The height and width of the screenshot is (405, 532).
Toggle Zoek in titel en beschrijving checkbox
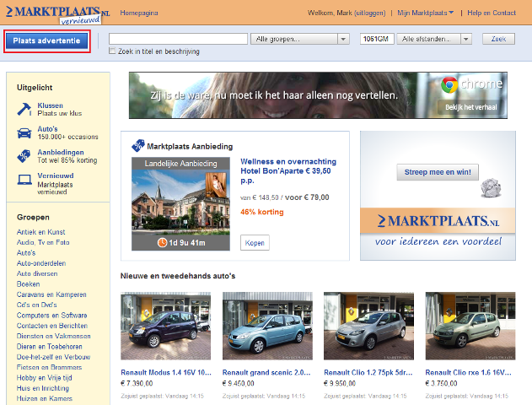point(112,51)
